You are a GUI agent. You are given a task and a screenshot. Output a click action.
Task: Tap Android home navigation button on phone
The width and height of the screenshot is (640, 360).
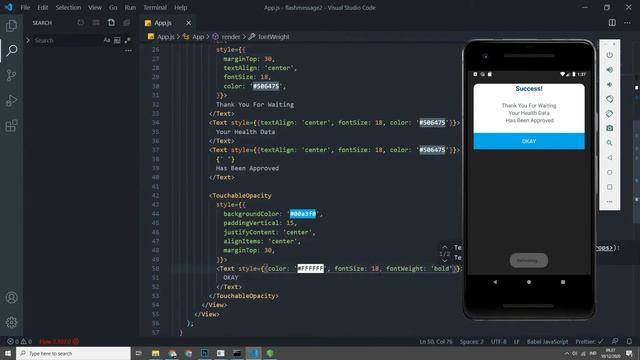(x=529, y=282)
